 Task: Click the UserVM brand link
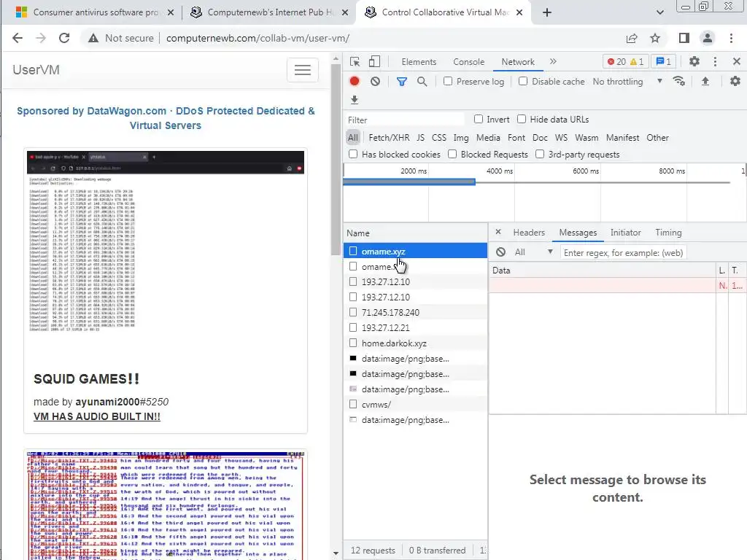(36, 70)
